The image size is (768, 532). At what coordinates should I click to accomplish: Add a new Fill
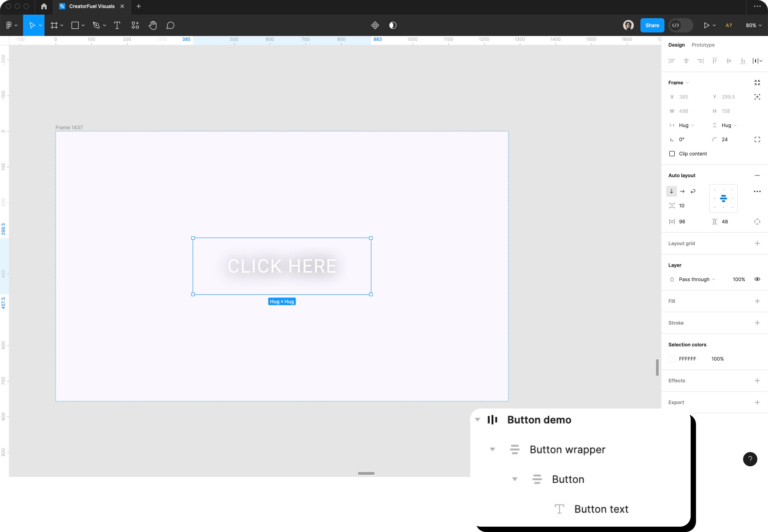(757, 301)
